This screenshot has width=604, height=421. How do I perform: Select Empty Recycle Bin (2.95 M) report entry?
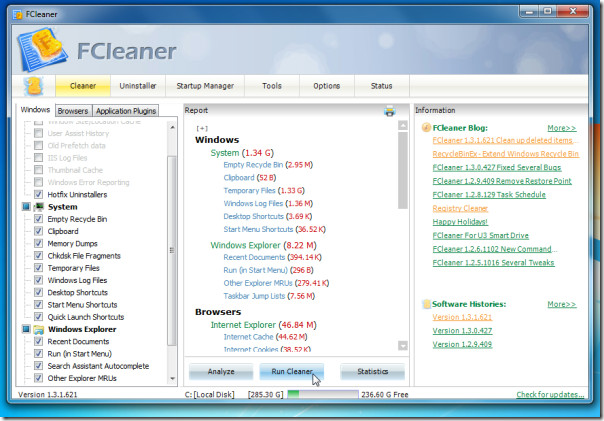click(268, 165)
